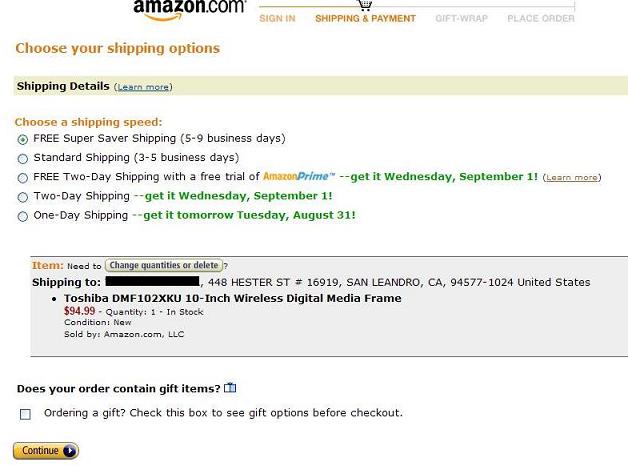Screen dimensions: 628x466
Task: Jump to PLACE ORDER step
Action: pos(541,18)
